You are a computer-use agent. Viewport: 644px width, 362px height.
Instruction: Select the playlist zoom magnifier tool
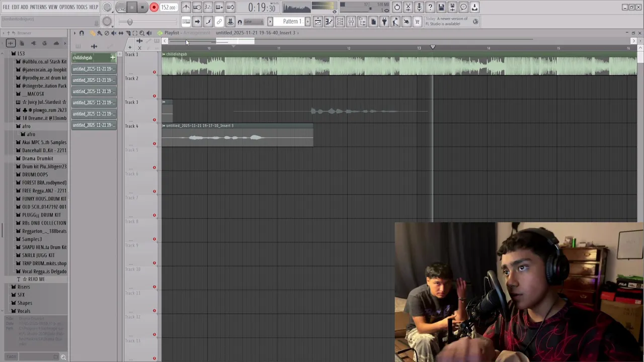[x=142, y=33]
